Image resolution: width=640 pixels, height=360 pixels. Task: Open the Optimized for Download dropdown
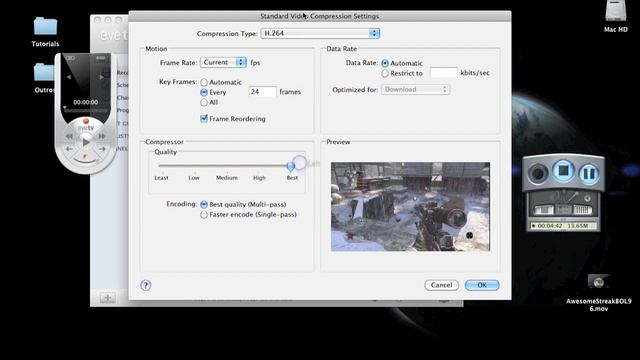415,89
